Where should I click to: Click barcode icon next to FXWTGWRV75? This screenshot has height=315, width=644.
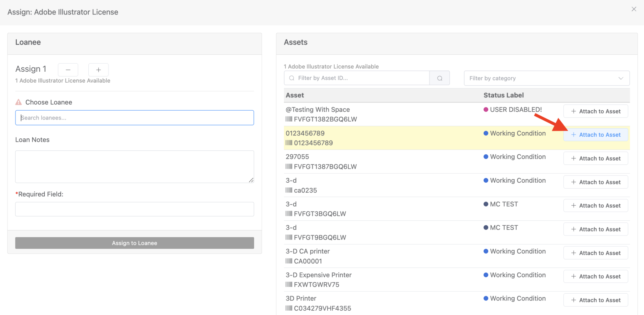pyautogui.click(x=289, y=285)
